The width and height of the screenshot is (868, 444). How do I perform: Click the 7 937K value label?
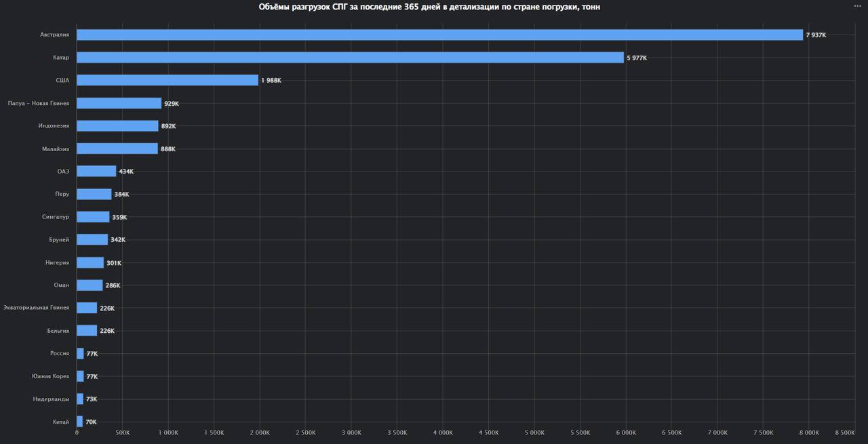coord(816,35)
